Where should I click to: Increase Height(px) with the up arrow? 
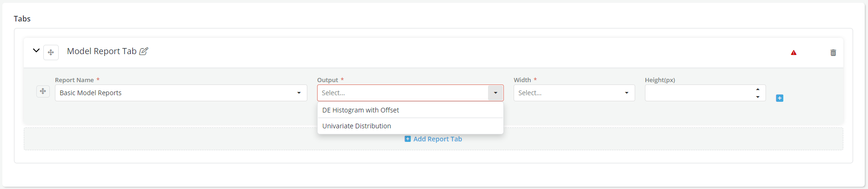click(758, 89)
